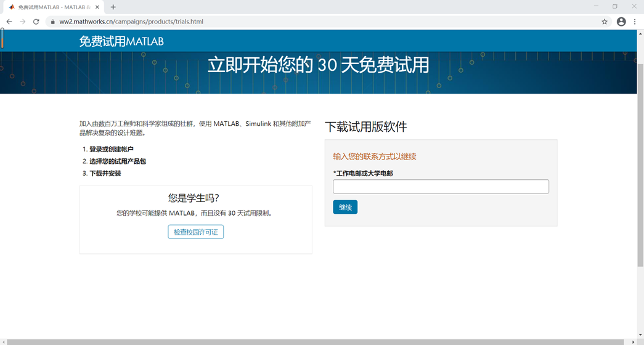Click the 继续 button
This screenshot has height=345, width=644.
[x=345, y=207]
